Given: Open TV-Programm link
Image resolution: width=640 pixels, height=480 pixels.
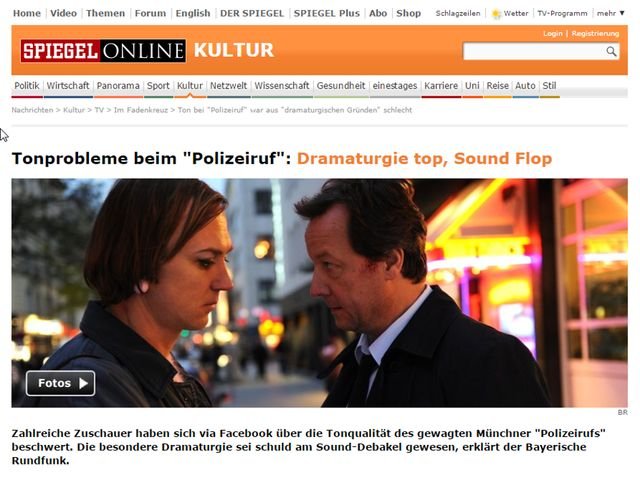Looking at the screenshot, I should pyautogui.click(x=562, y=13).
